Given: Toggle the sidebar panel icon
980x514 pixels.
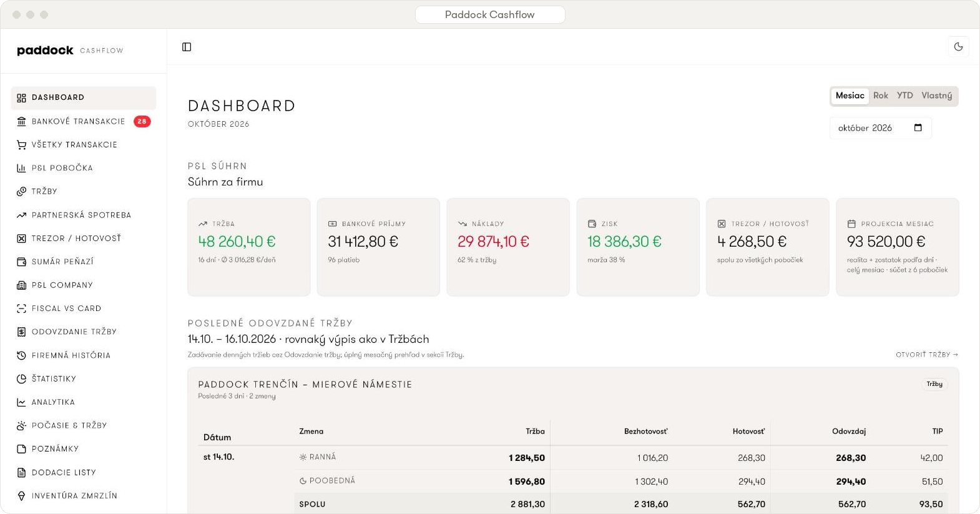Looking at the screenshot, I should tap(187, 47).
